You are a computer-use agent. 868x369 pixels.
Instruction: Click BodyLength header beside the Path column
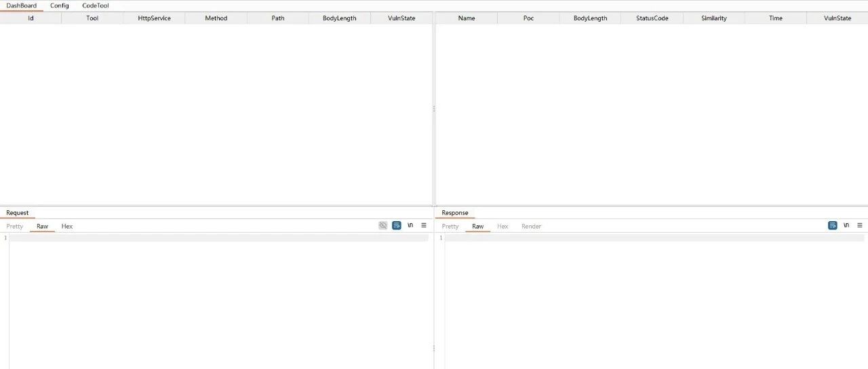click(340, 18)
